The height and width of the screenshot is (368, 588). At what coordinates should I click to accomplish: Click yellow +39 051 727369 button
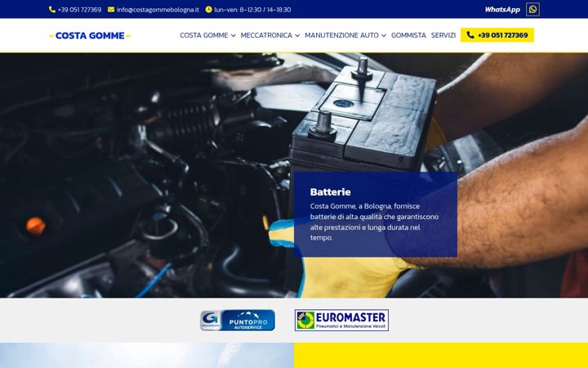pos(497,35)
